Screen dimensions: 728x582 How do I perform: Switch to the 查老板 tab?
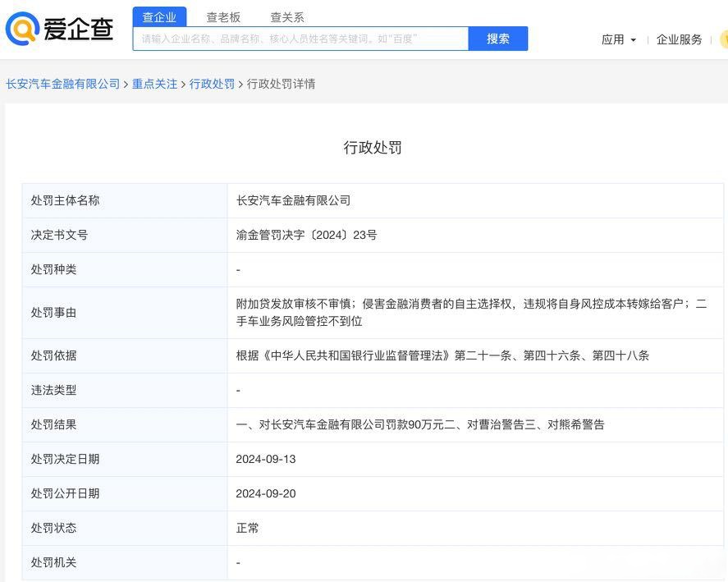click(x=223, y=17)
